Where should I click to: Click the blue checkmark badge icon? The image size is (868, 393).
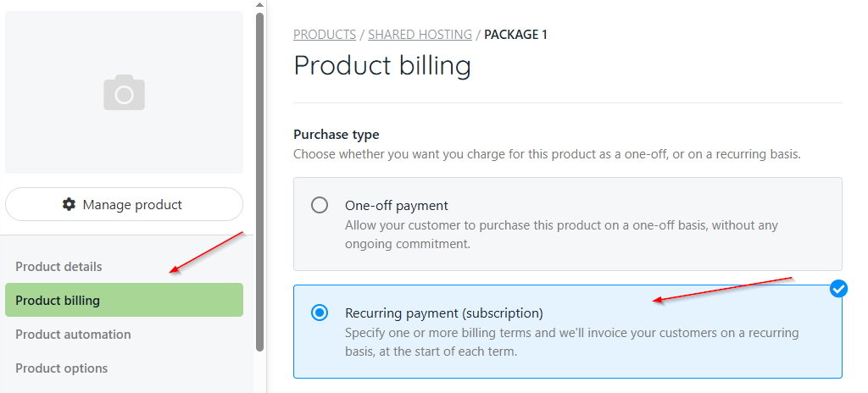838,290
